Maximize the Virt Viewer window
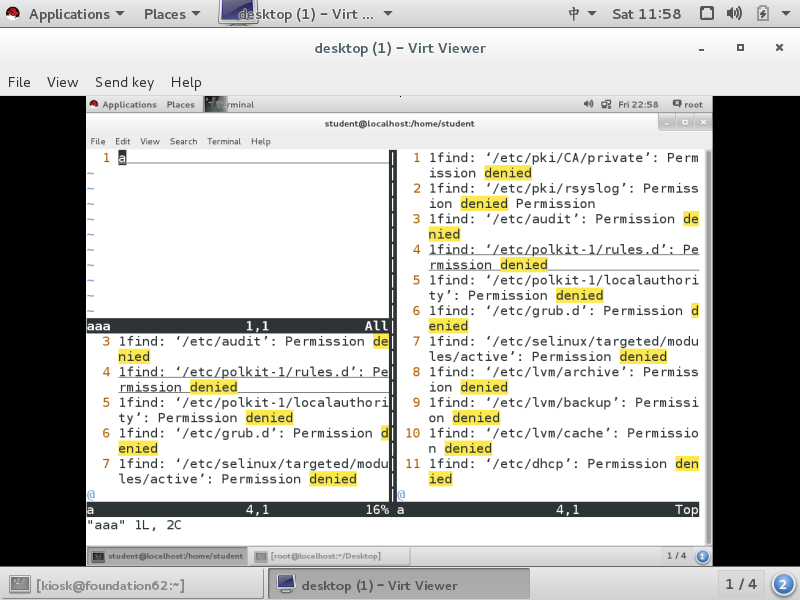This screenshot has width=800, height=600. (x=740, y=47)
